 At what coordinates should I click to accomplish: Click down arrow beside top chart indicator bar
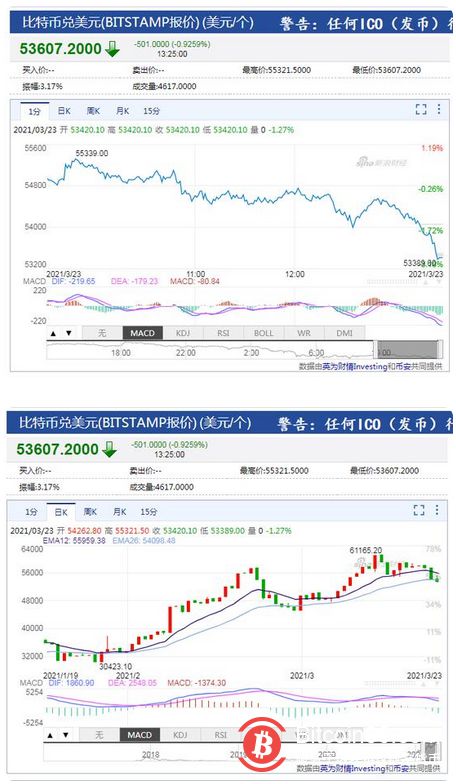[x=69, y=333]
